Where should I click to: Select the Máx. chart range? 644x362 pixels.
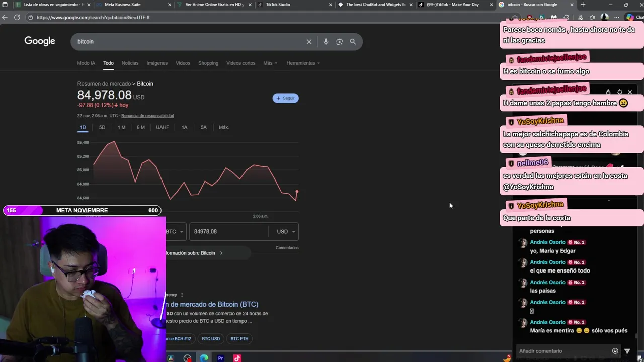coord(224,127)
